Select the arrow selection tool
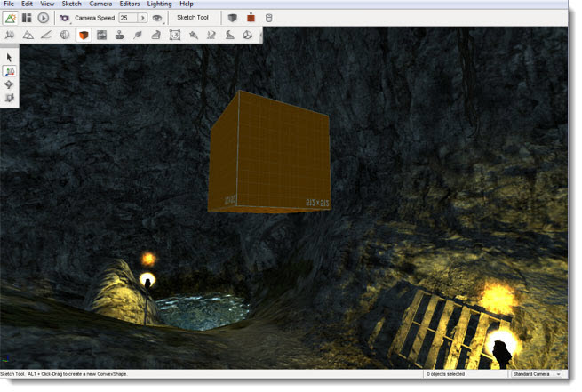Screen dimensions: 582x392 [10, 57]
